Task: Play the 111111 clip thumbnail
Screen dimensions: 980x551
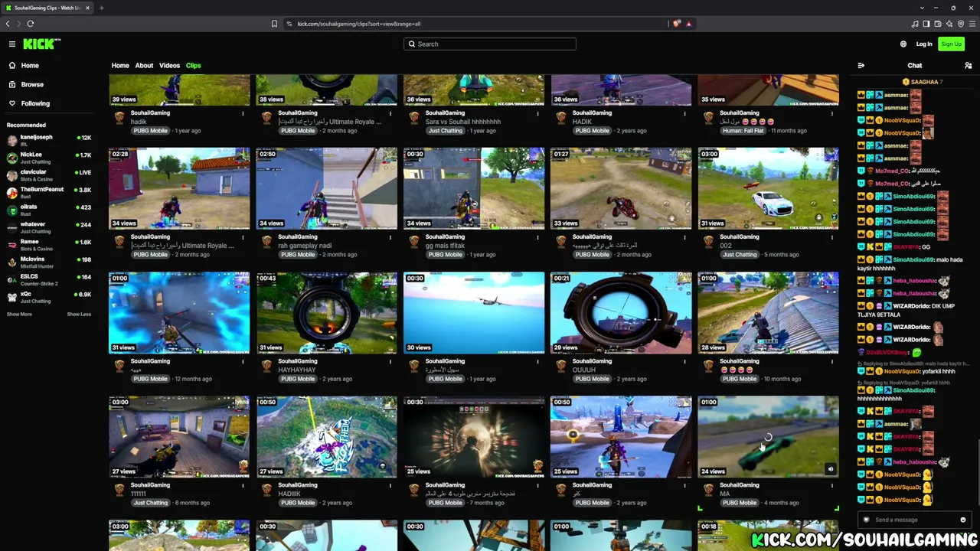Action: 179,436
